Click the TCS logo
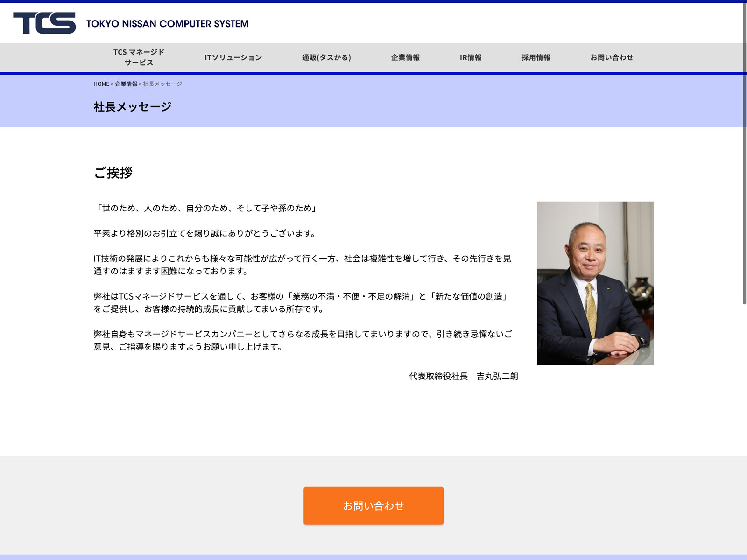Viewport: 747px width, 560px height. pos(44,23)
